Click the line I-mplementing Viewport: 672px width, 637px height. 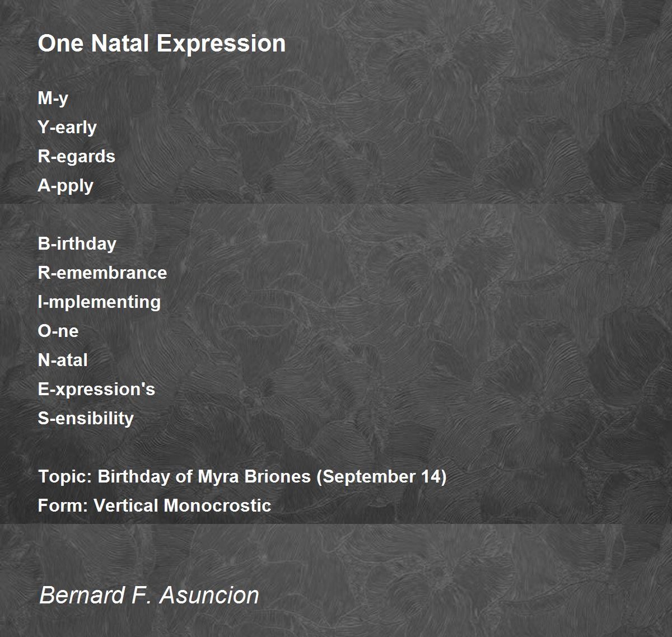point(99,302)
